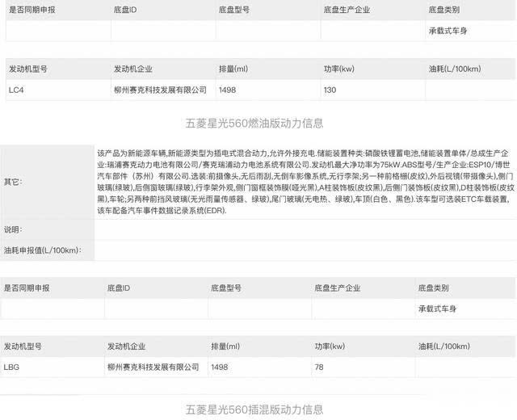
Task: Select 柳州赛克科技发展有限公司 in the LBG row
Action: 153,367
